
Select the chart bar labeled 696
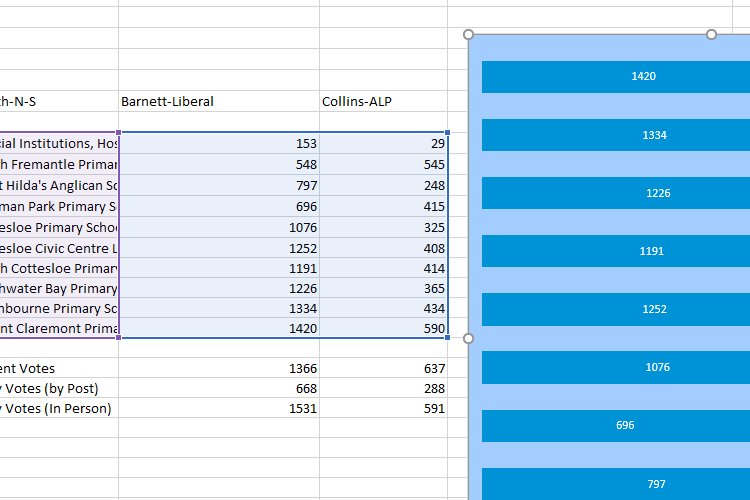(x=615, y=425)
